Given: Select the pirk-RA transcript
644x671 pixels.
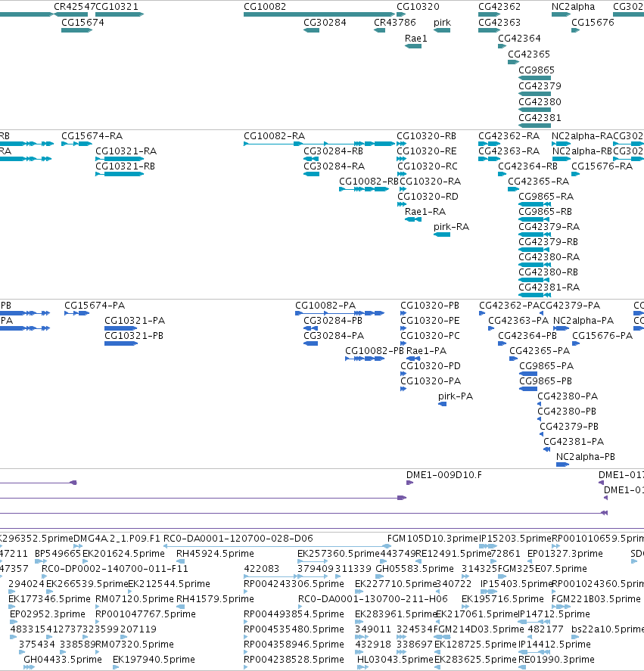Looking at the screenshot, I should pos(442,235).
